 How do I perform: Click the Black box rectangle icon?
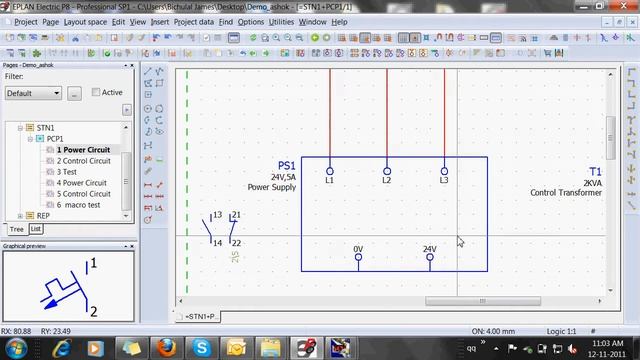484,38
